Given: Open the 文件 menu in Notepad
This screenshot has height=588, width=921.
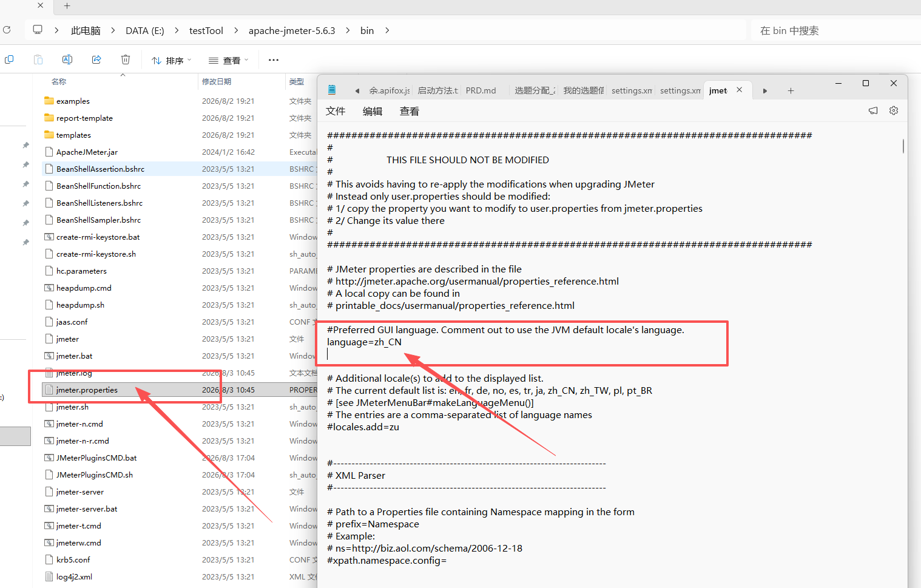Looking at the screenshot, I should point(336,111).
